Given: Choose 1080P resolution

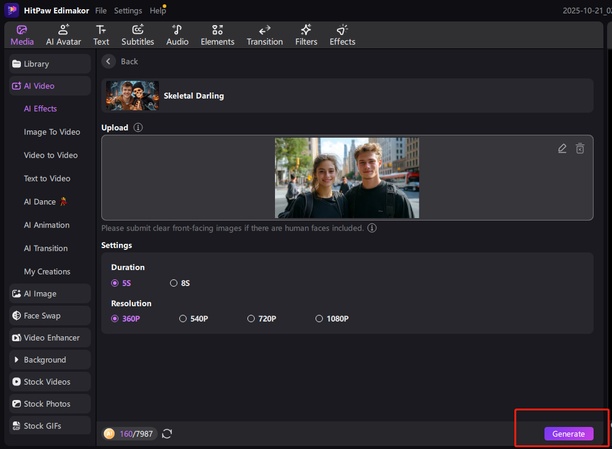Looking at the screenshot, I should click(319, 319).
